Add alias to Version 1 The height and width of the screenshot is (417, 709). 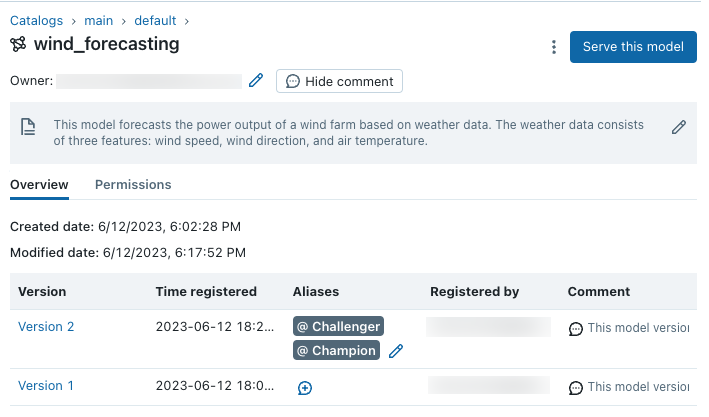[305, 388]
